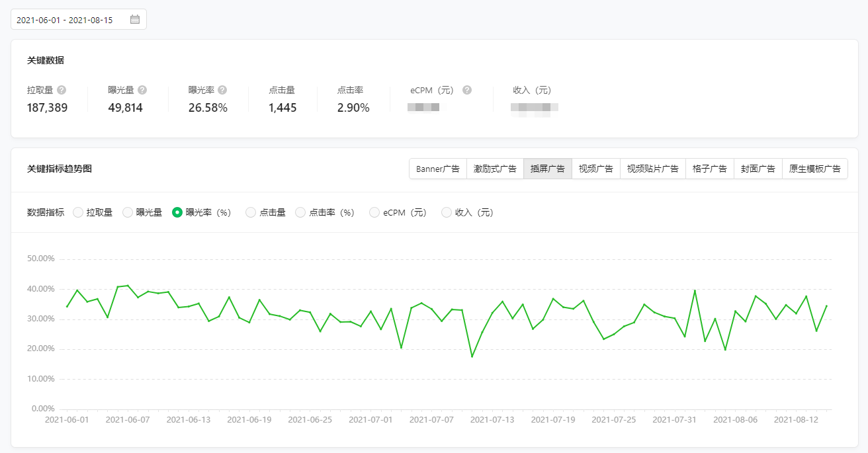Click the 关键数据 section heading

pyautogui.click(x=46, y=60)
